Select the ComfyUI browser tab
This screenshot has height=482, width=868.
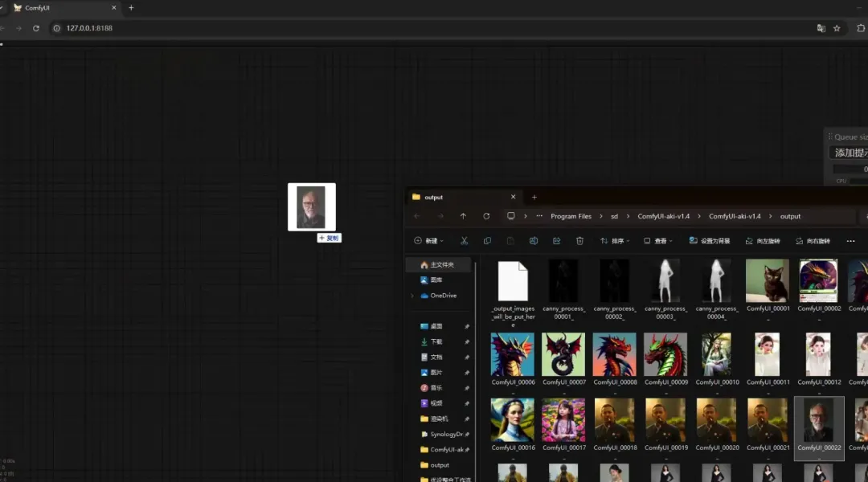65,8
